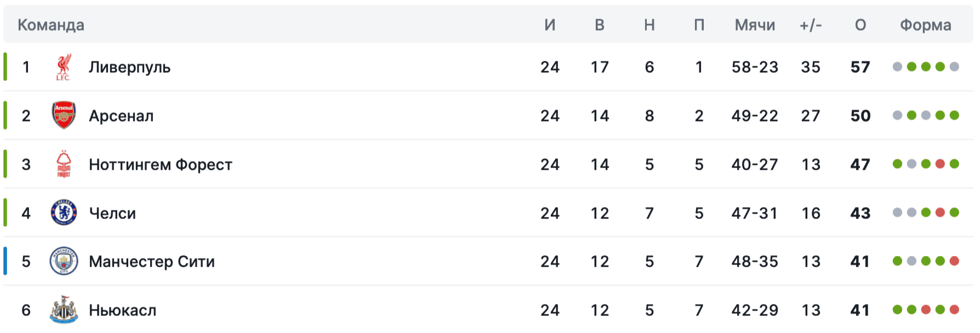Click the +/- goal difference header
The height and width of the screenshot is (333, 980).
(811, 25)
